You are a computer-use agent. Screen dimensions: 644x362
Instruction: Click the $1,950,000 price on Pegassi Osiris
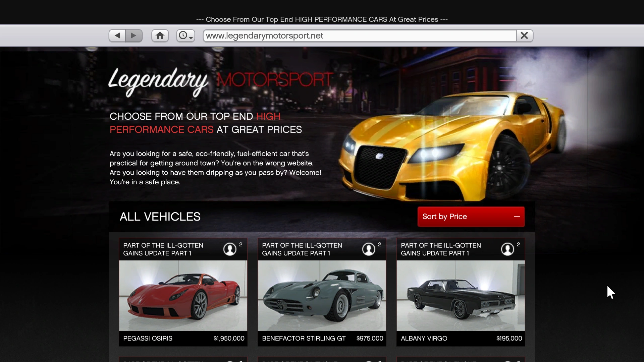click(x=228, y=338)
